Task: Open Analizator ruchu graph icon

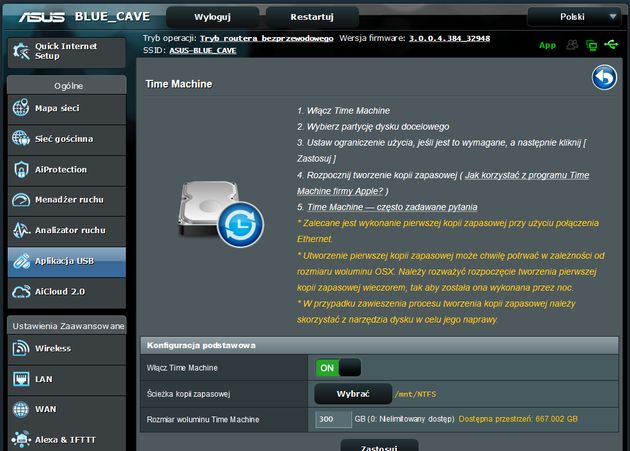Action: tap(21, 230)
